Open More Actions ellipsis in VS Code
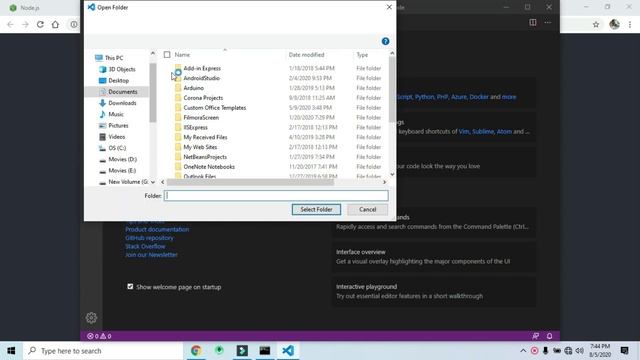The image size is (640, 360). [548, 22]
